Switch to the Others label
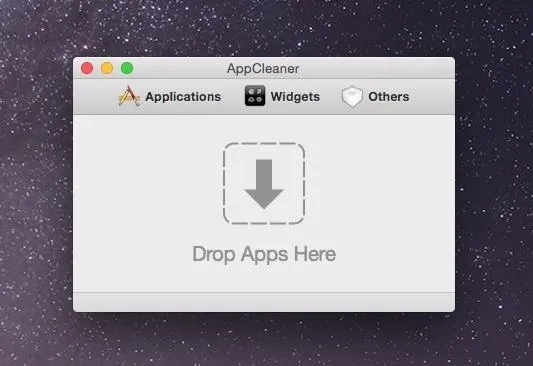Viewport: 533px width, 366px height. click(x=389, y=97)
